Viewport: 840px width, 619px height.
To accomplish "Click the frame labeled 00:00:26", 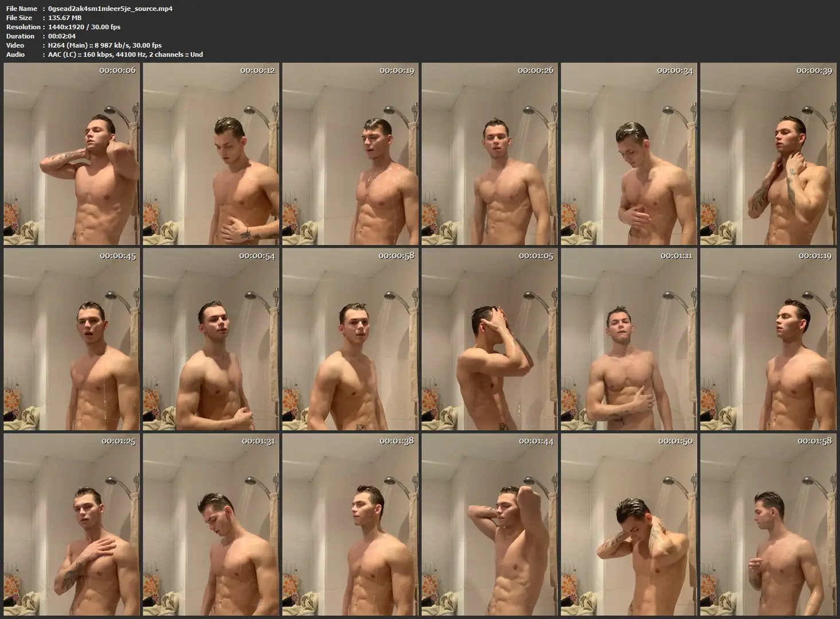I will [x=490, y=154].
